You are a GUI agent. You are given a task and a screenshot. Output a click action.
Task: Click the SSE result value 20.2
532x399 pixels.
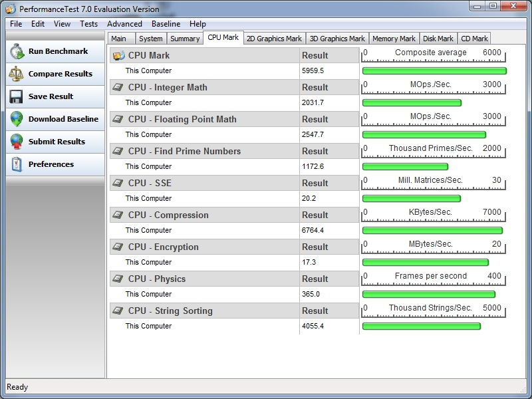(x=309, y=198)
